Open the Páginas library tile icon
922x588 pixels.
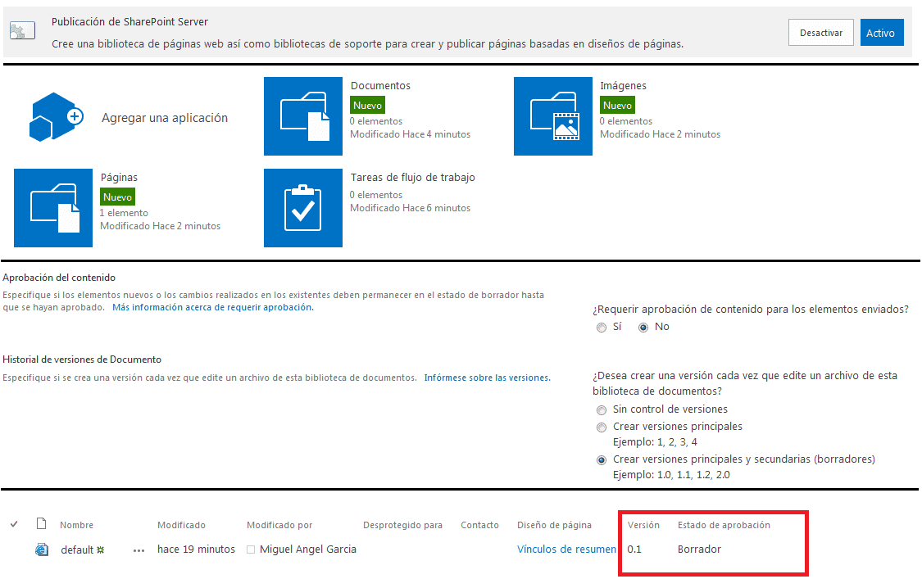[53, 208]
